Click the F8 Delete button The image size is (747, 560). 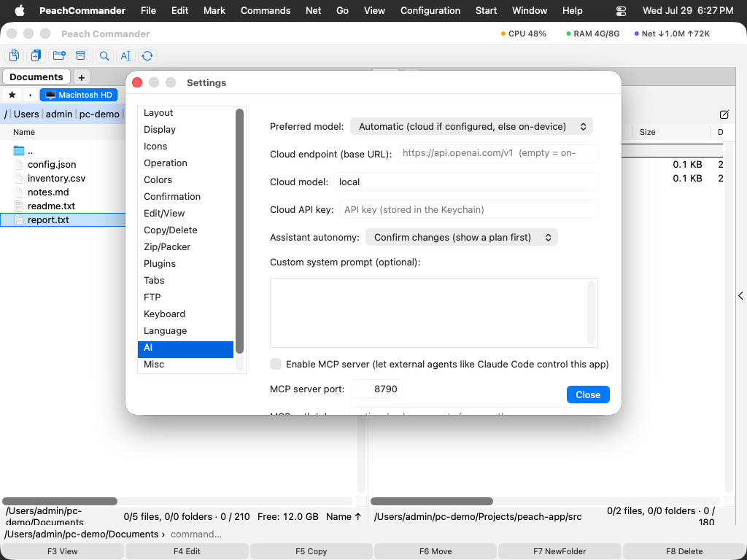coord(684,551)
